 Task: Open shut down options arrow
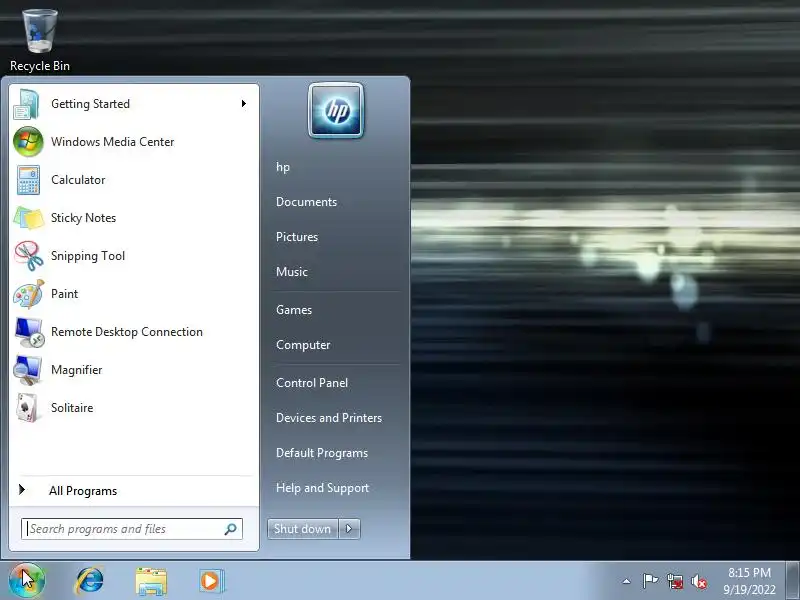point(349,529)
